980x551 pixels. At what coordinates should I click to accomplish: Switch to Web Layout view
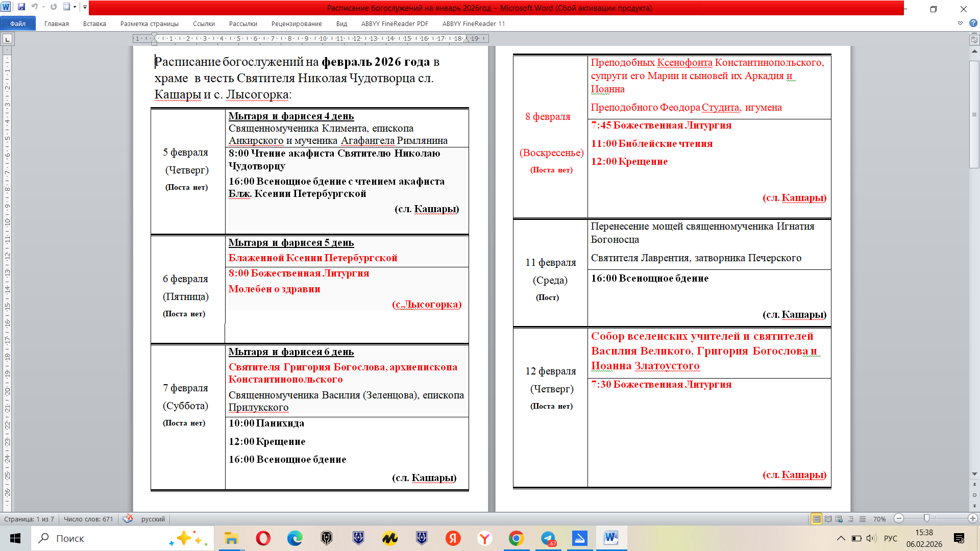(x=839, y=519)
